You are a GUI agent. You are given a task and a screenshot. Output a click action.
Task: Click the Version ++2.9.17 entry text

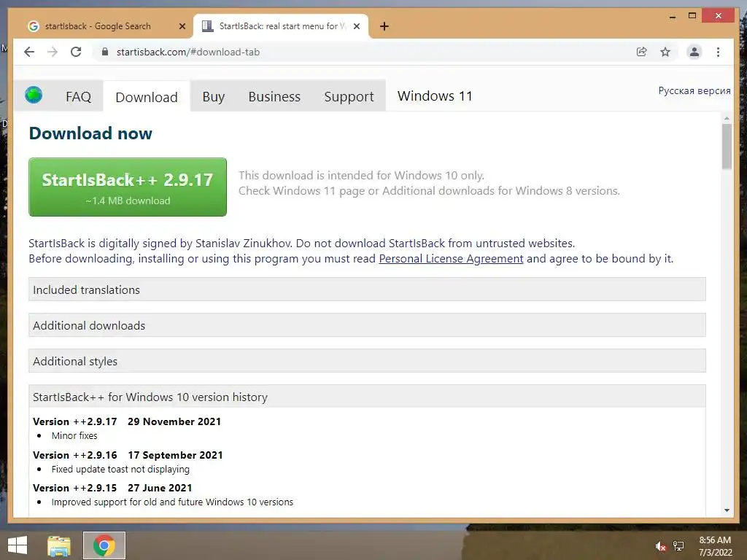(x=75, y=421)
